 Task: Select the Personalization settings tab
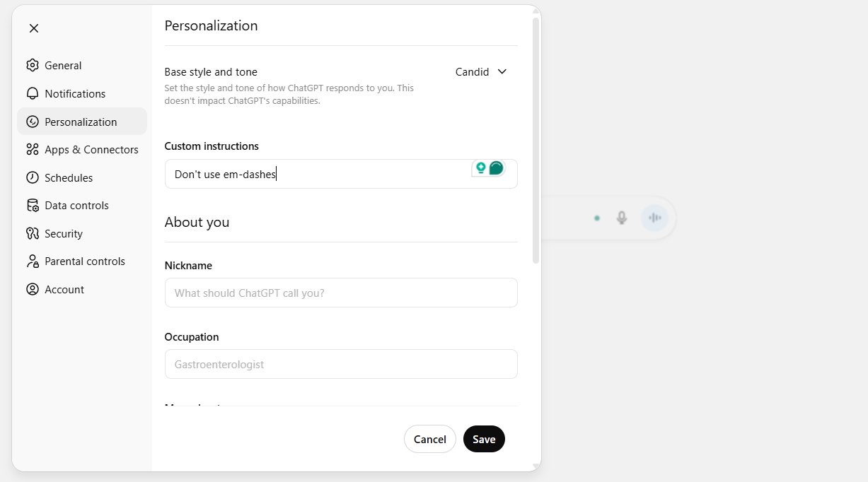pos(81,122)
